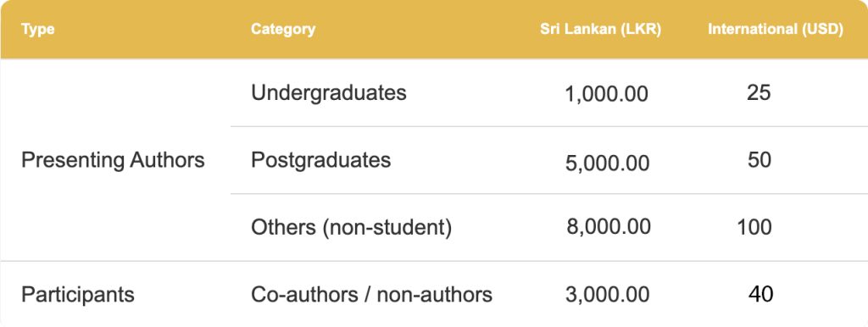Click the Postgraduates category cell

[x=320, y=160]
